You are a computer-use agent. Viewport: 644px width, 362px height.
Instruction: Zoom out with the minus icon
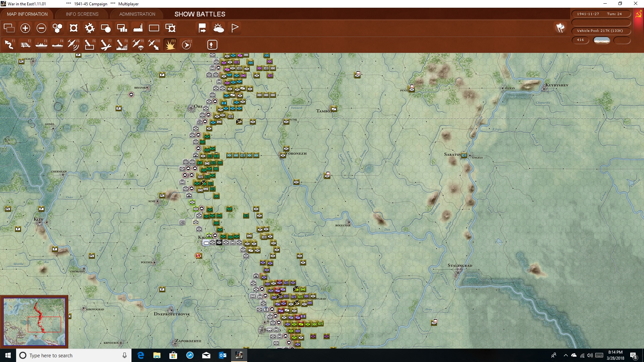(41, 28)
